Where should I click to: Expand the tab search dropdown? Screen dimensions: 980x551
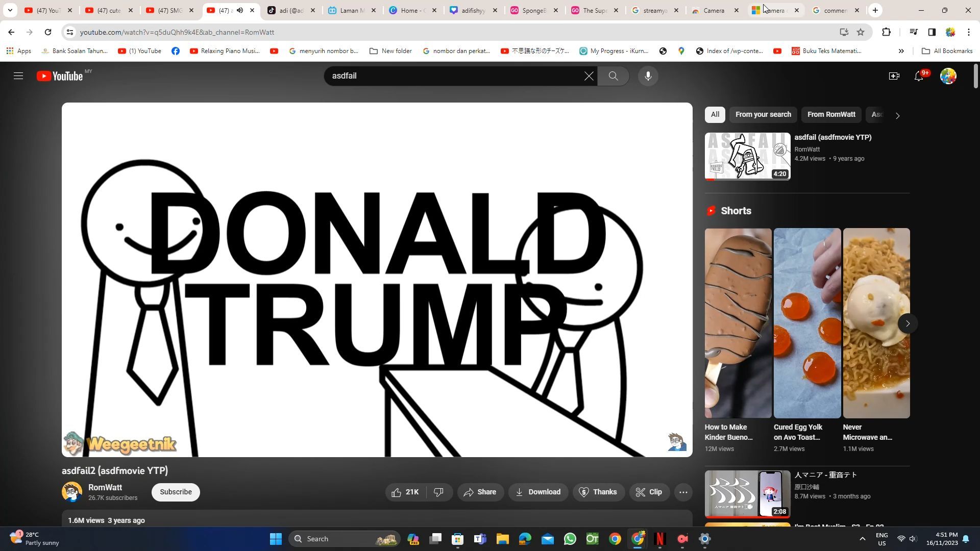pyautogui.click(x=10, y=10)
